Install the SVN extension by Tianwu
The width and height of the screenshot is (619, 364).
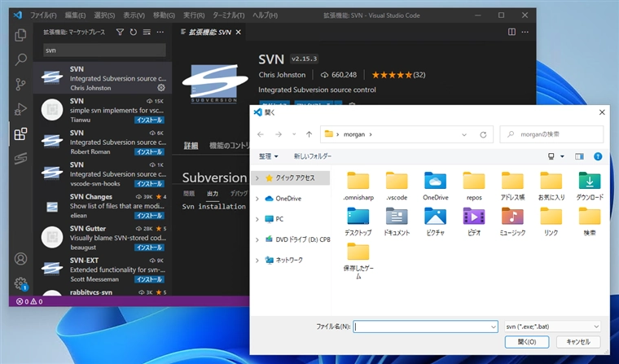tap(149, 120)
